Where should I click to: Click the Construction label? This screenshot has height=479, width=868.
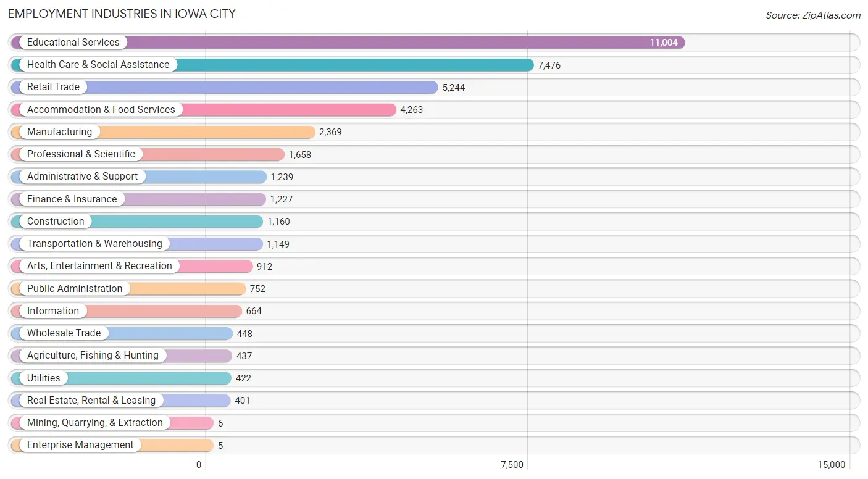click(x=56, y=221)
